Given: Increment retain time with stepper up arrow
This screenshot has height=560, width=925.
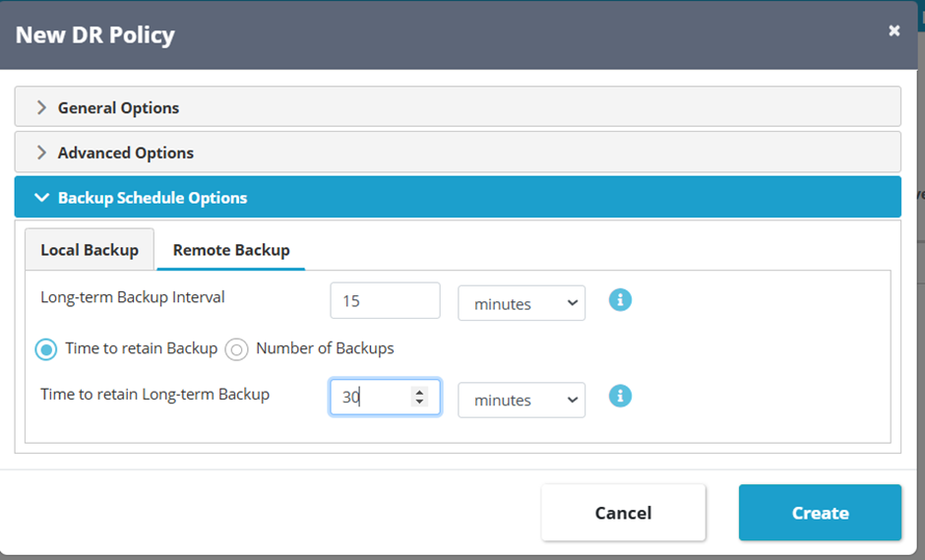Looking at the screenshot, I should (x=419, y=392).
